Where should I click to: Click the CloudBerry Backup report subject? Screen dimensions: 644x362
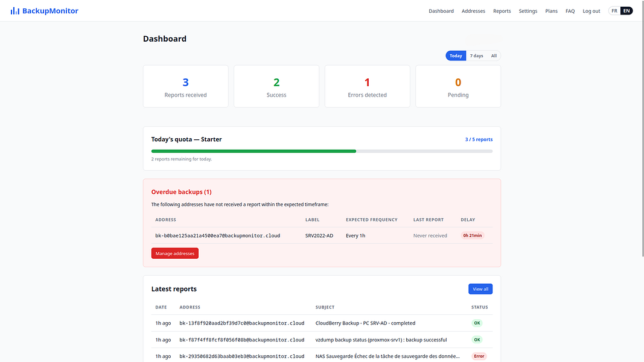[365, 323]
